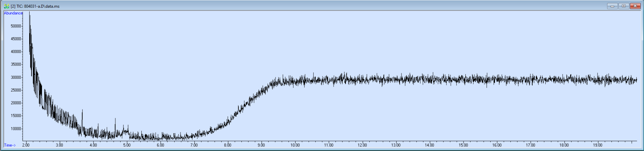Click the 12.00 time axis label
The height and width of the screenshot is (151, 644).
362,145
